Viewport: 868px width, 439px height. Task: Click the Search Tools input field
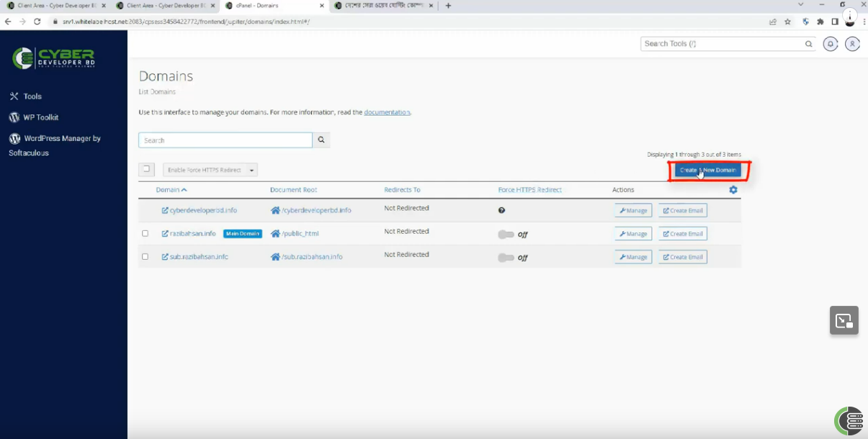pyautogui.click(x=722, y=44)
